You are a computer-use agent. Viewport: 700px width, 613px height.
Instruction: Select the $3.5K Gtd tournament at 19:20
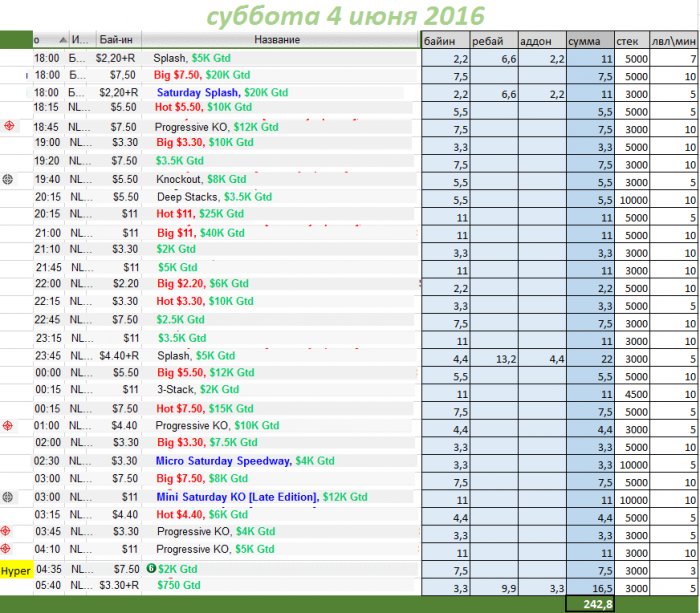click(x=179, y=161)
